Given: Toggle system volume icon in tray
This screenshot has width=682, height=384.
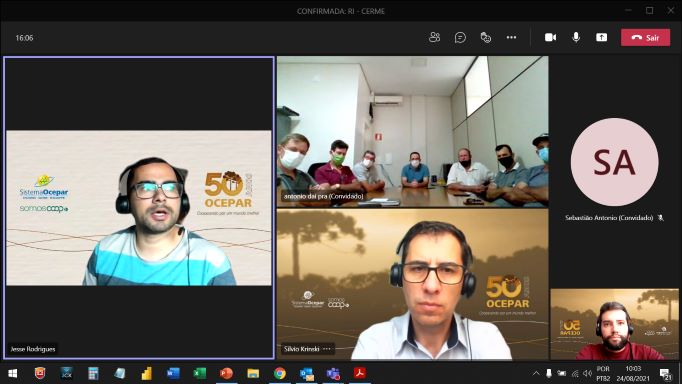Looking at the screenshot, I should (587, 374).
